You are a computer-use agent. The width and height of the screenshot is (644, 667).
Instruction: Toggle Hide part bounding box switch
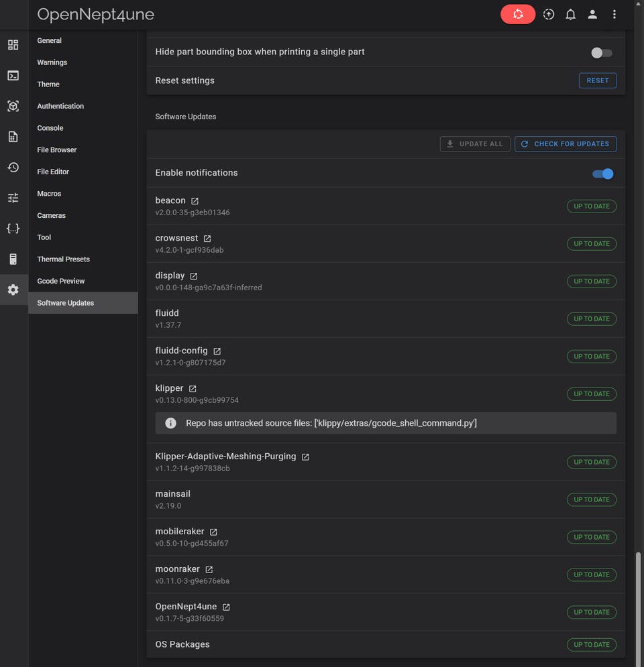602,53
